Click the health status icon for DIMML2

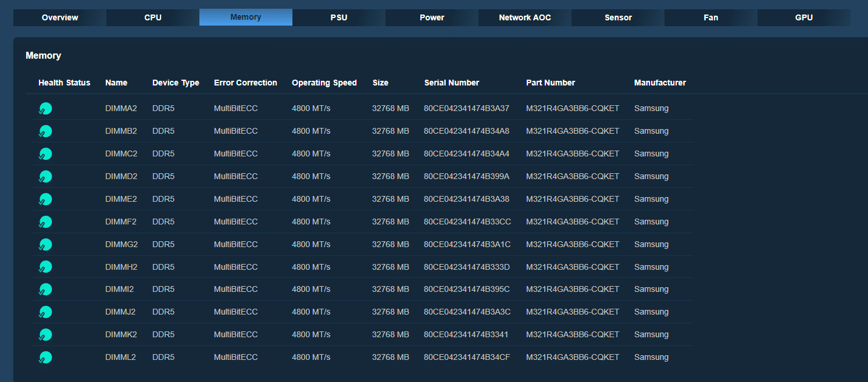click(x=45, y=358)
